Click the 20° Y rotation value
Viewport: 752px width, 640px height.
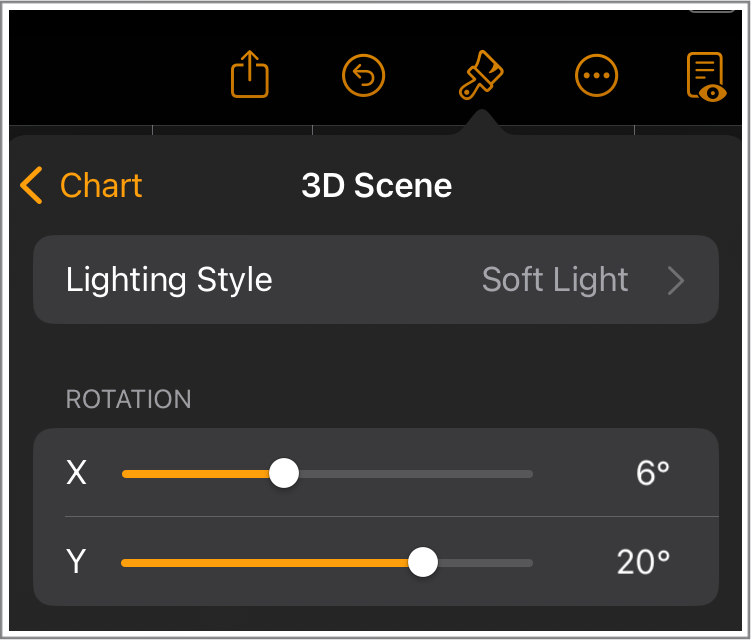pos(643,562)
